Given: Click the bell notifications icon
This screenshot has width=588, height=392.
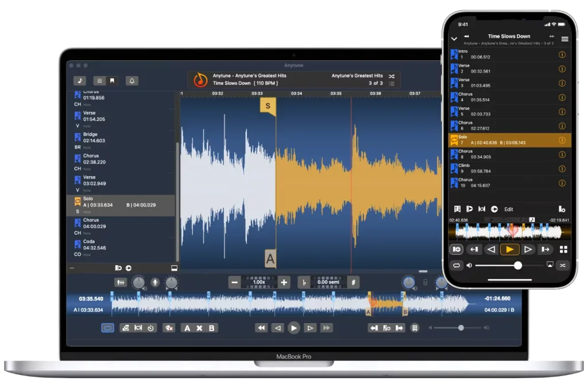Looking at the screenshot, I should coord(132,80).
